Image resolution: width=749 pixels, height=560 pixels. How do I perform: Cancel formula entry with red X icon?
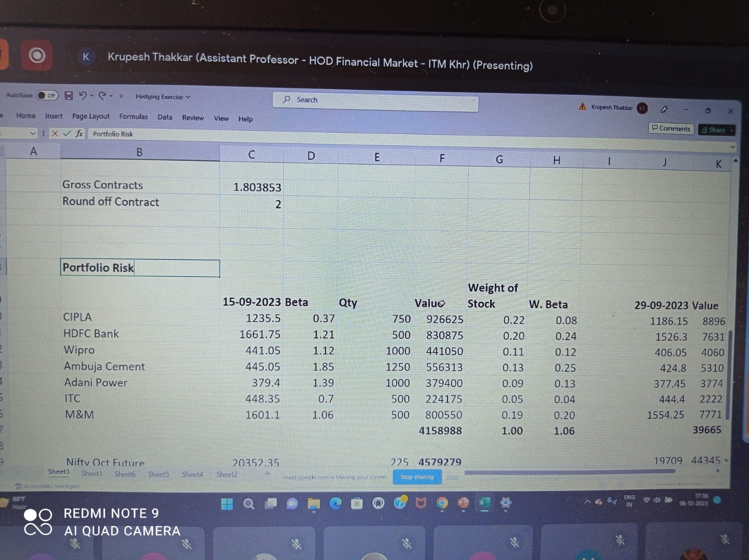[x=55, y=133]
